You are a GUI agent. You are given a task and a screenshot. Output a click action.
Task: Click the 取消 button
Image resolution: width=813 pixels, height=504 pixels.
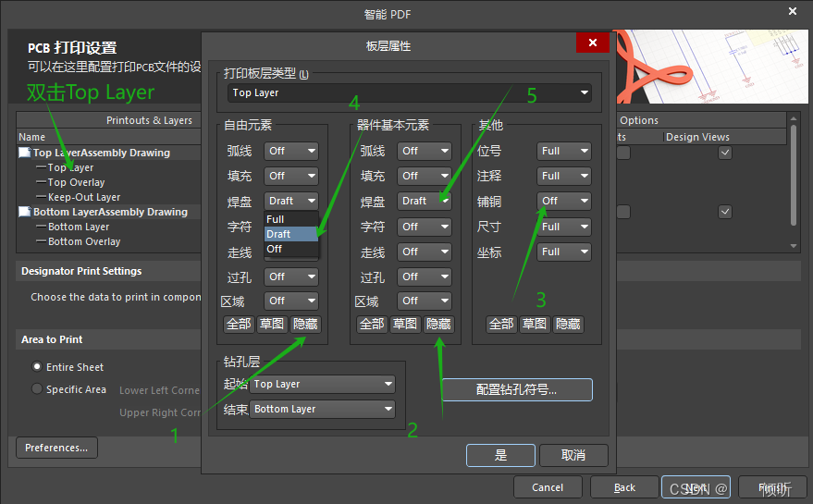pos(573,455)
